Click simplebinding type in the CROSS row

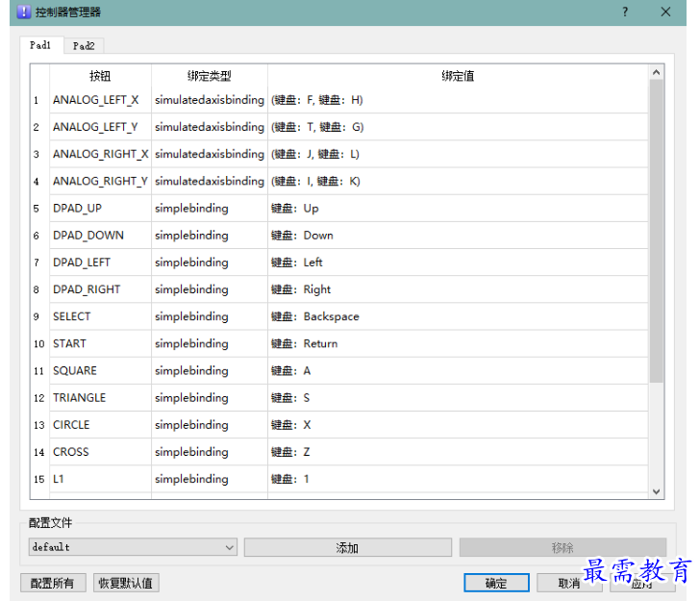point(210,452)
